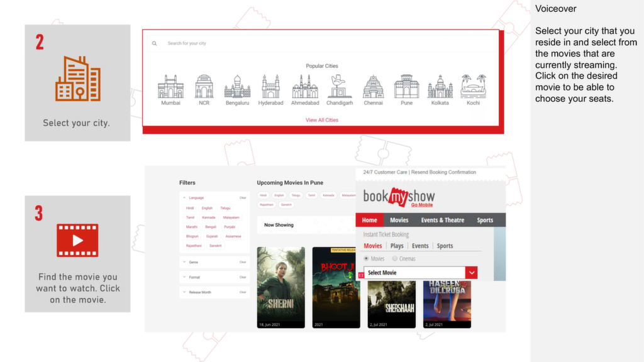
Task: Select the Mumbai city icon
Action: click(x=170, y=87)
